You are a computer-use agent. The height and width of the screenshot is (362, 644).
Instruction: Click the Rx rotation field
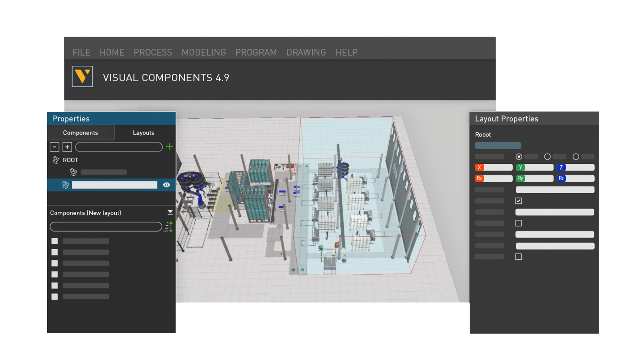point(494,178)
